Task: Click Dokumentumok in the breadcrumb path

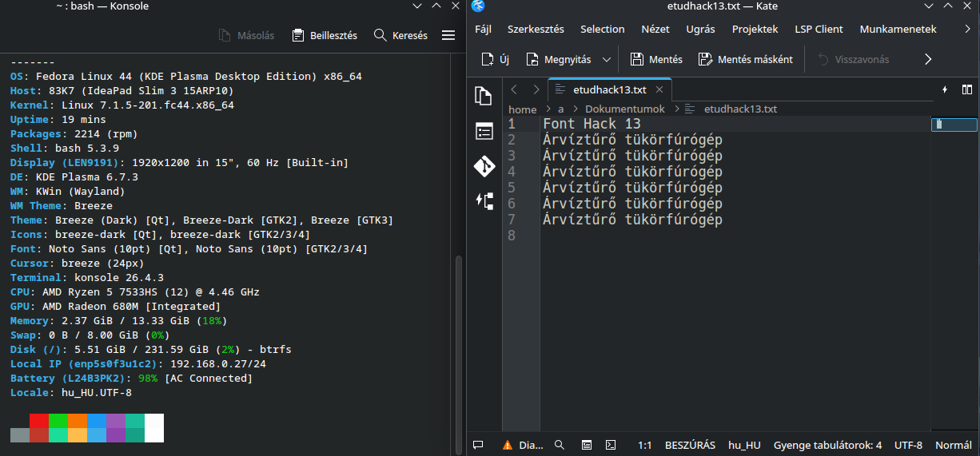Action: [624, 109]
